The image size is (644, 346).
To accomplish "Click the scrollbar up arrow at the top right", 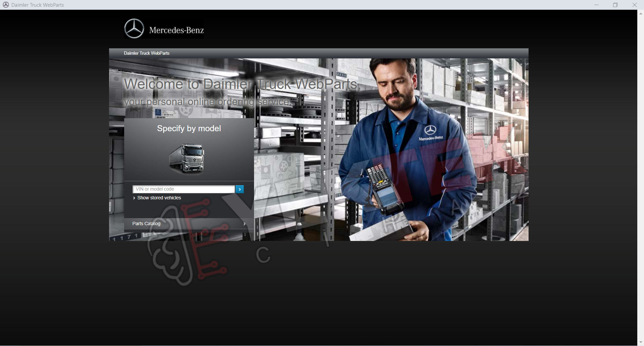I will (641, 14).
